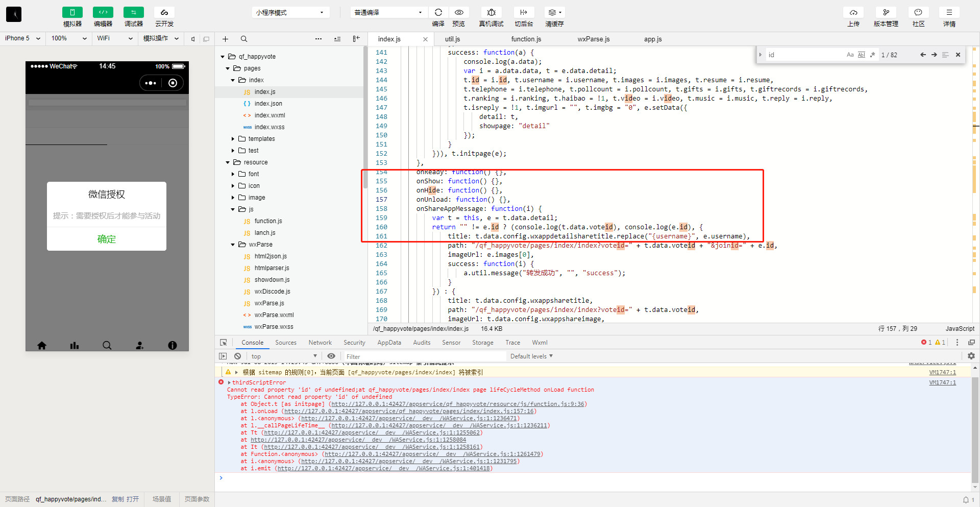Toggle the 调试器 debugger panel

pos(134,13)
